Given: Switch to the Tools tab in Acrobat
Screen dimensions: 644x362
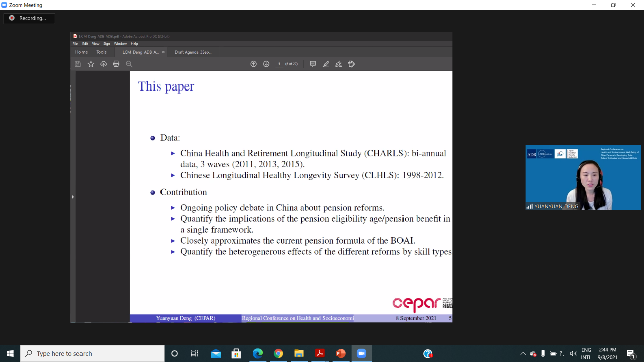Looking at the screenshot, I should pos(101,52).
